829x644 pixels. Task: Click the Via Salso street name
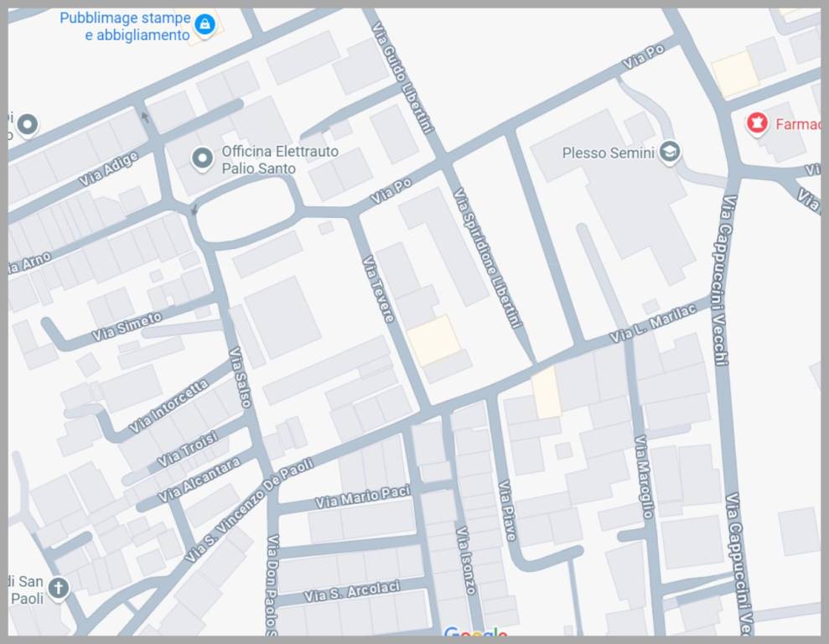pos(240,377)
